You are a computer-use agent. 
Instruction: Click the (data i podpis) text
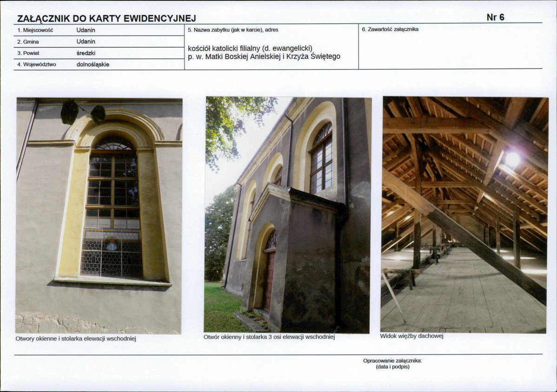392,367
